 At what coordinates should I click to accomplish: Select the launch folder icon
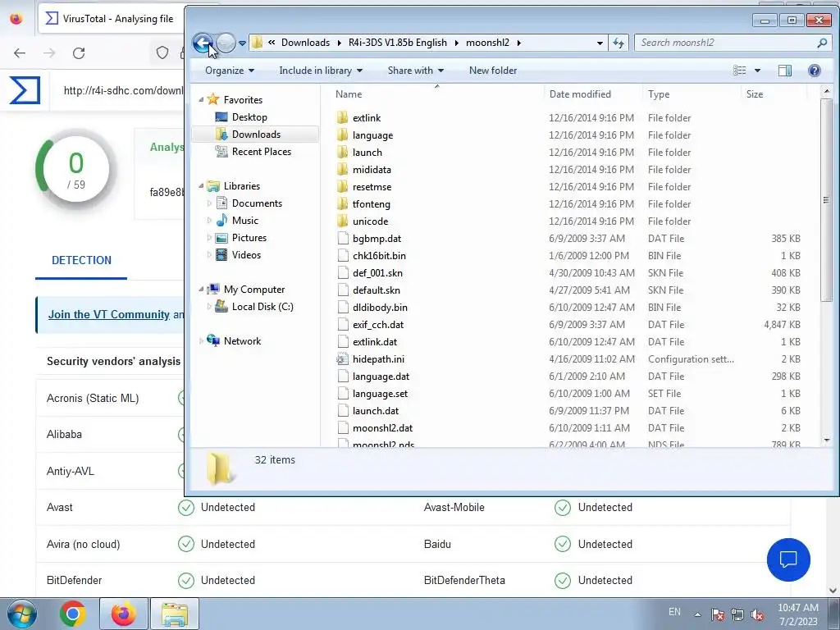pyautogui.click(x=343, y=152)
